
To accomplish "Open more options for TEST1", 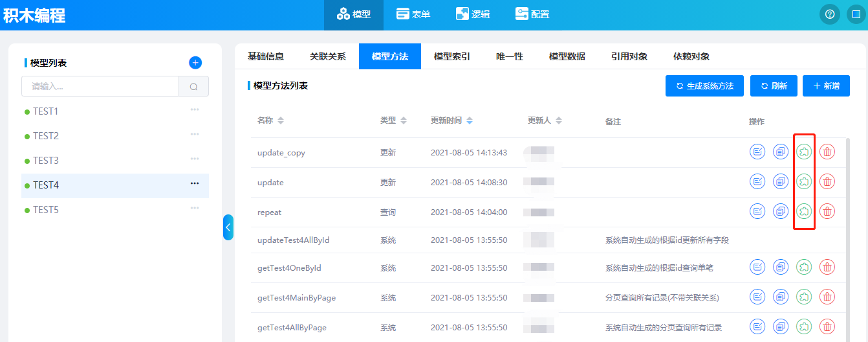I will pos(195,109).
